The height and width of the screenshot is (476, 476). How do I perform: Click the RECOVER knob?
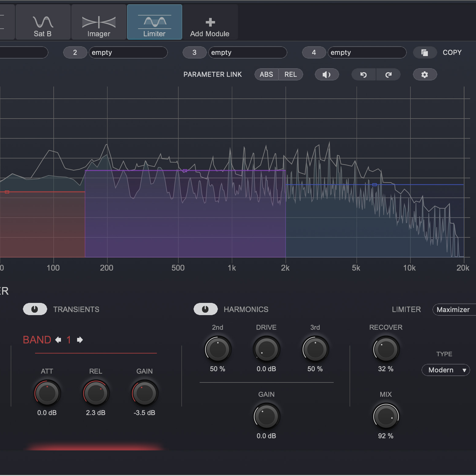pyautogui.click(x=386, y=349)
